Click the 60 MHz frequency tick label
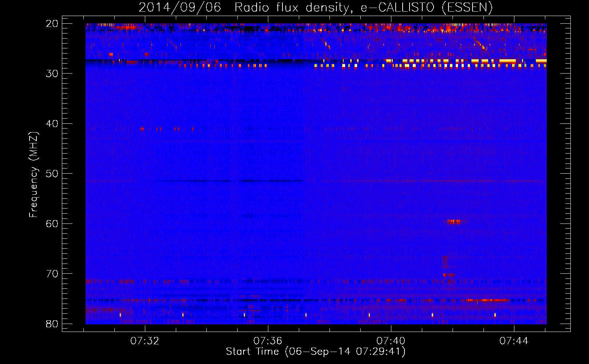 pyautogui.click(x=52, y=223)
